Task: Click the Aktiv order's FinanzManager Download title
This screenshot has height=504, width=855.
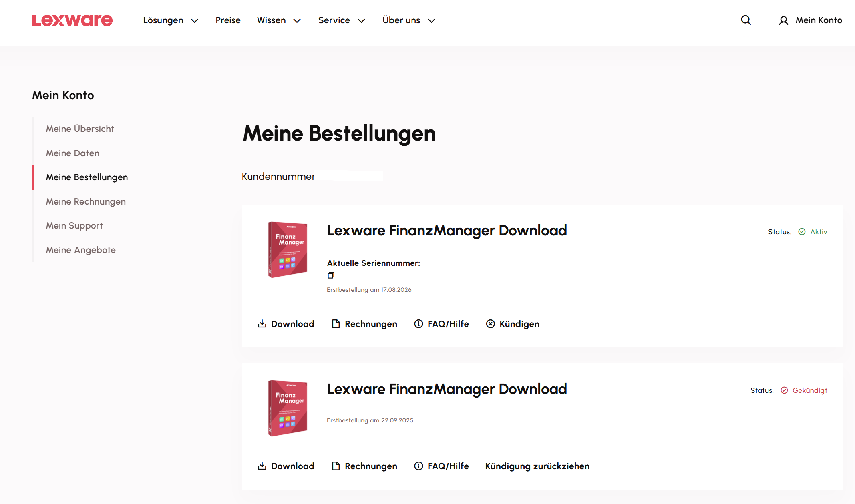Action: pos(447,231)
